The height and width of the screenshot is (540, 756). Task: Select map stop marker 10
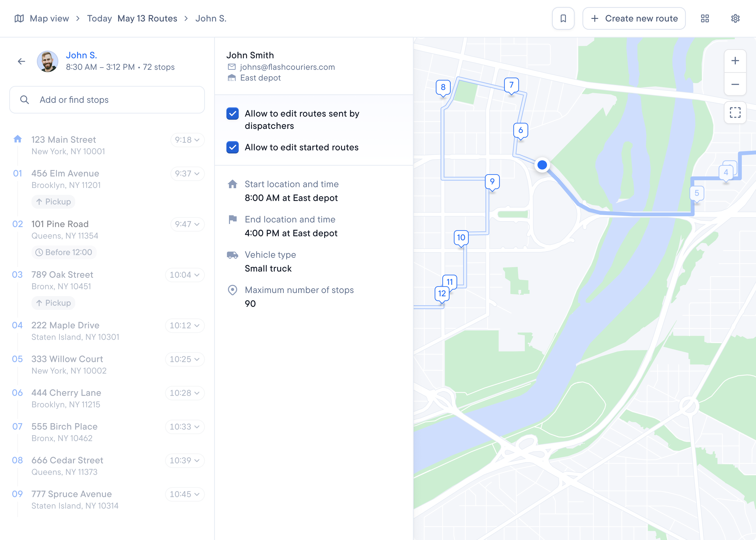(x=461, y=238)
